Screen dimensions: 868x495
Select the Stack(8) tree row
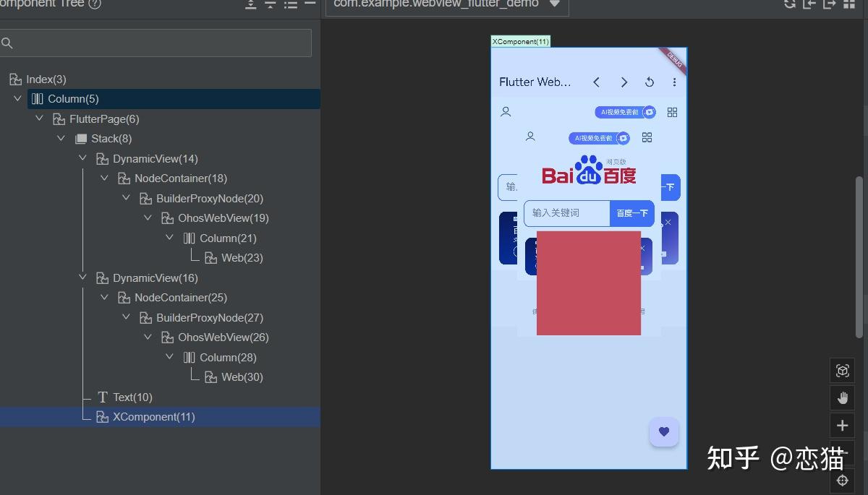(x=160, y=139)
